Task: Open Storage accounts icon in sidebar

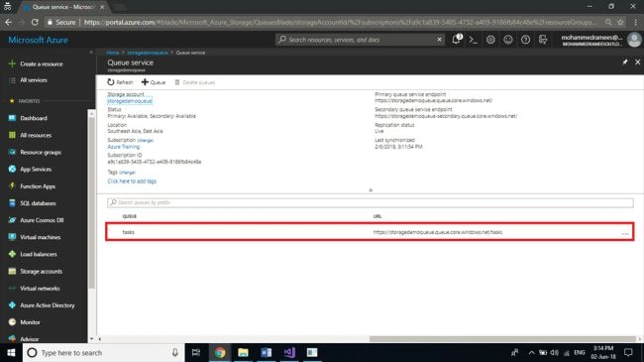Action: coord(12,271)
